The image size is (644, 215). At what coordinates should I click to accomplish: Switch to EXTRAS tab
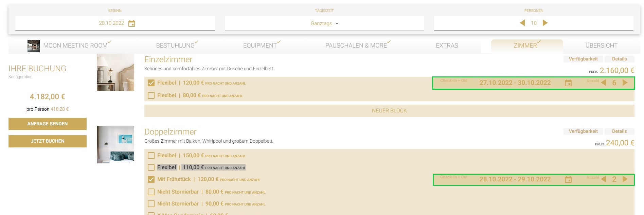coord(447,46)
